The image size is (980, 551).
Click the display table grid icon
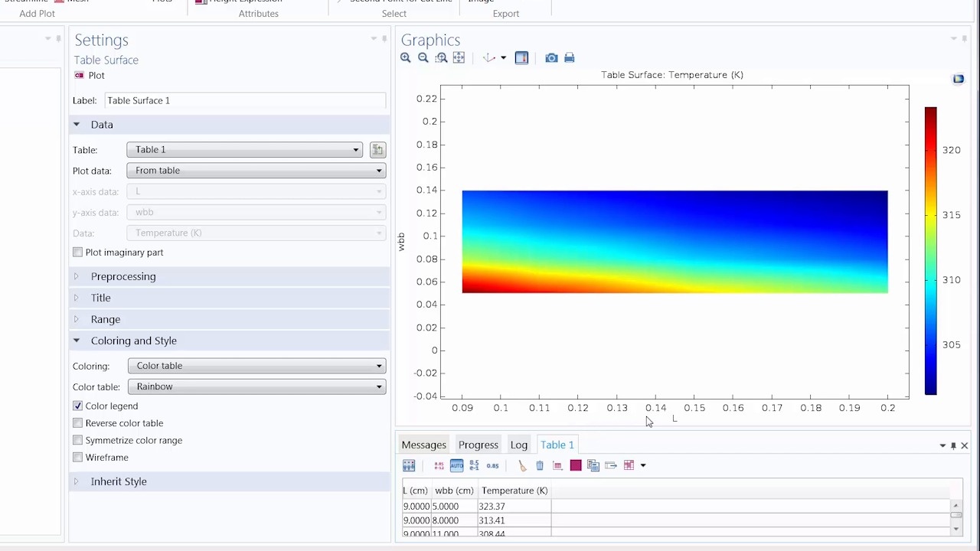coord(629,465)
